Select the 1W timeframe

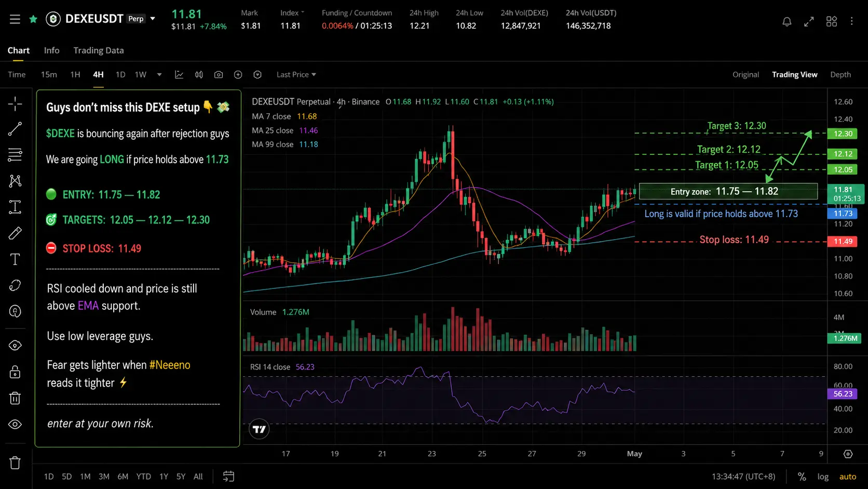point(141,75)
